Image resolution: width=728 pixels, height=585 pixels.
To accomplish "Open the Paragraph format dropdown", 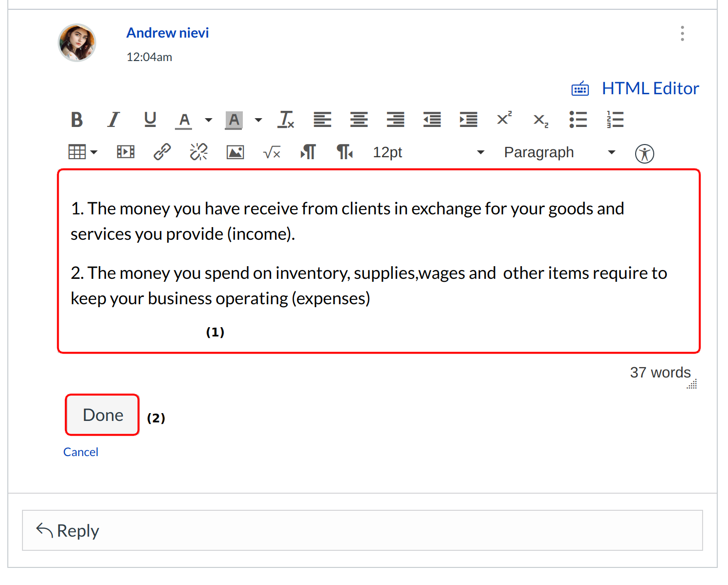I will pos(559,152).
